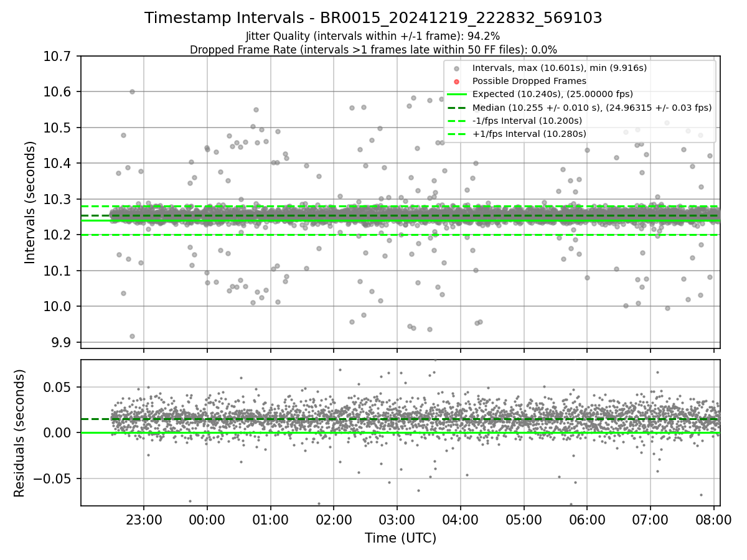Click the y-axis tick label '10.3'

pyautogui.click(x=59, y=200)
